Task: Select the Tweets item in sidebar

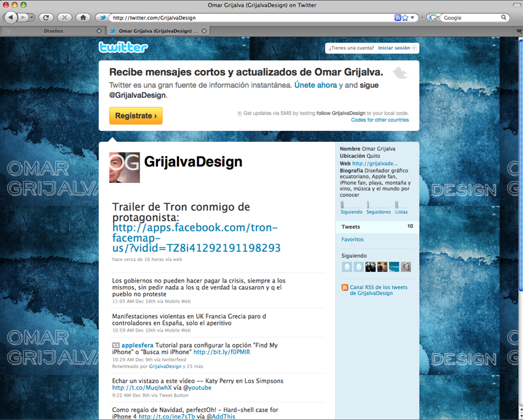Action: click(x=351, y=227)
